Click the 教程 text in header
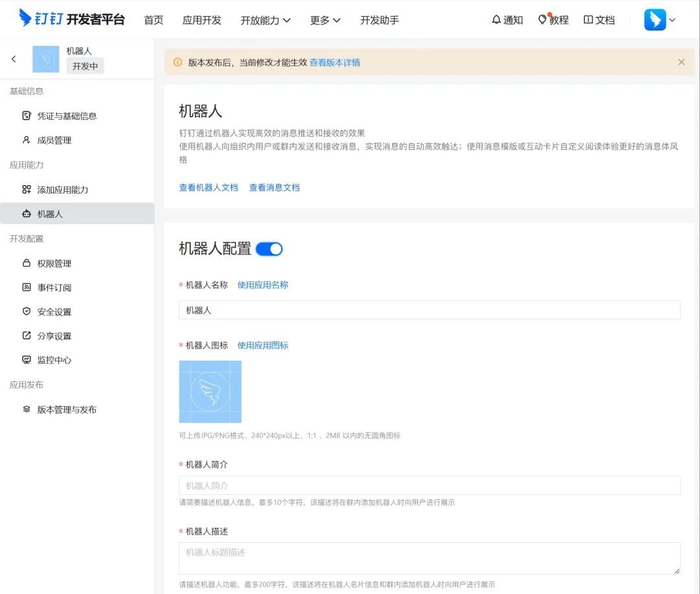Image resolution: width=700 pixels, height=594 pixels. tap(559, 20)
